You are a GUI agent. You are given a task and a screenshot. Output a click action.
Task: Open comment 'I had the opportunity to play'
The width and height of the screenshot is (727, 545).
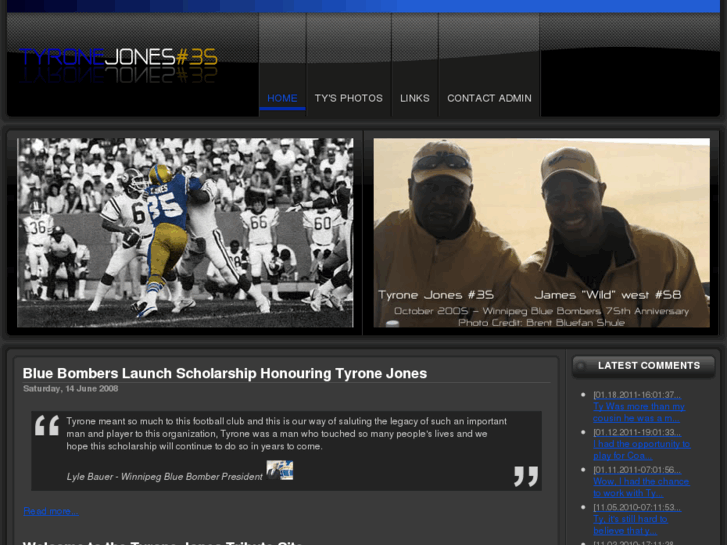pyautogui.click(x=641, y=449)
